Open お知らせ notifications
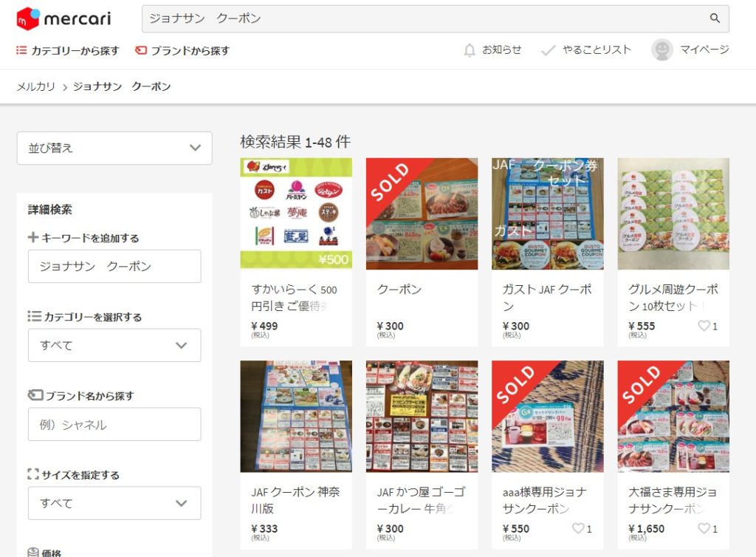756x557 pixels. (x=501, y=49)
